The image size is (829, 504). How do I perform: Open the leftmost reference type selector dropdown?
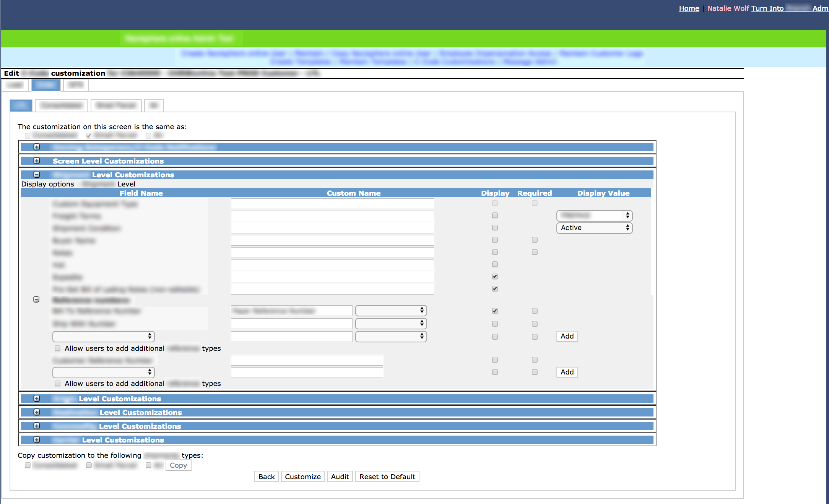103,336
